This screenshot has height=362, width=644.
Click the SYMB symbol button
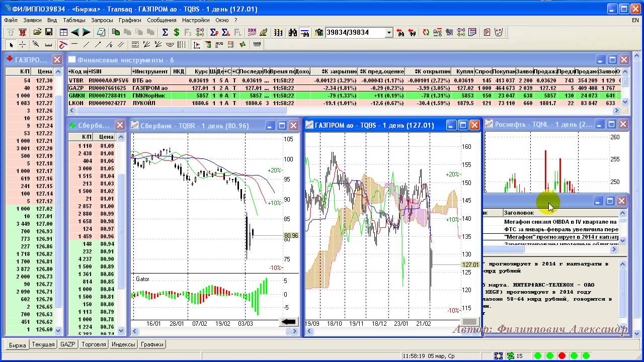click(257, 44)
